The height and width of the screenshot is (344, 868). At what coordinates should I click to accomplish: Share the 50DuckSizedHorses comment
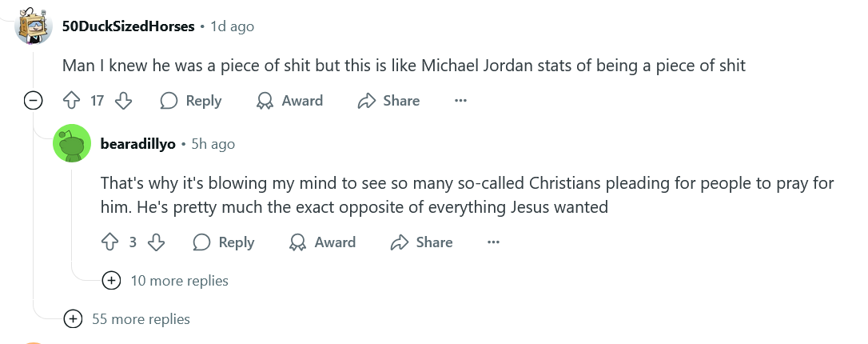coord(389,101)
